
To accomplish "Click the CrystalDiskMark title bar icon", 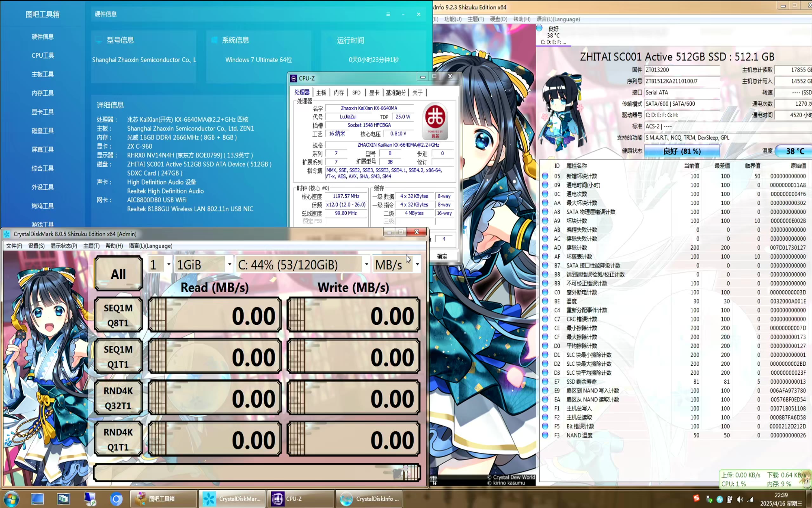I will [x=6, y=234].
